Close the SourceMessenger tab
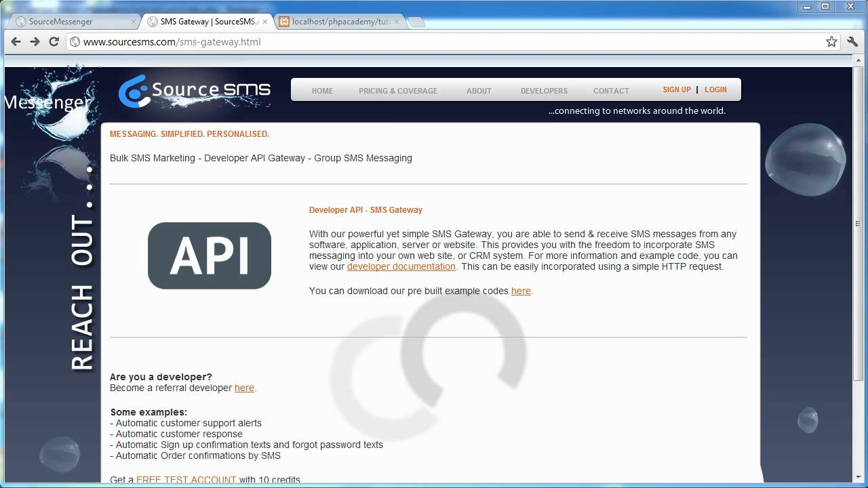This screenshot has height=488, width=868. coord(134,22)
